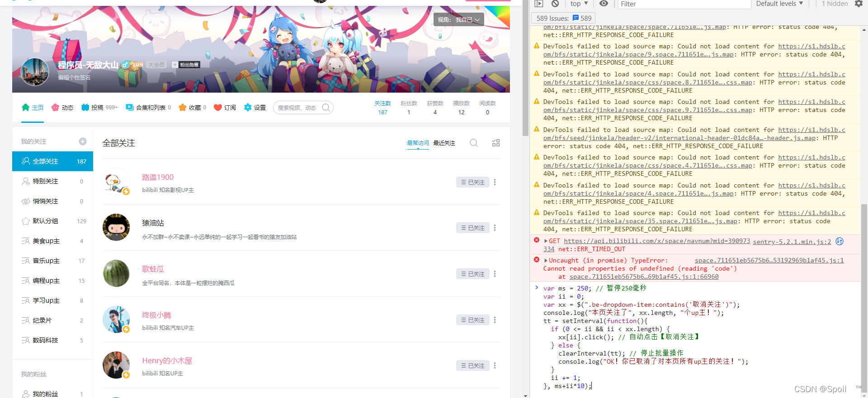
Task: Click 已关注 button for 路温1900
Action: (x=472, y=182)
